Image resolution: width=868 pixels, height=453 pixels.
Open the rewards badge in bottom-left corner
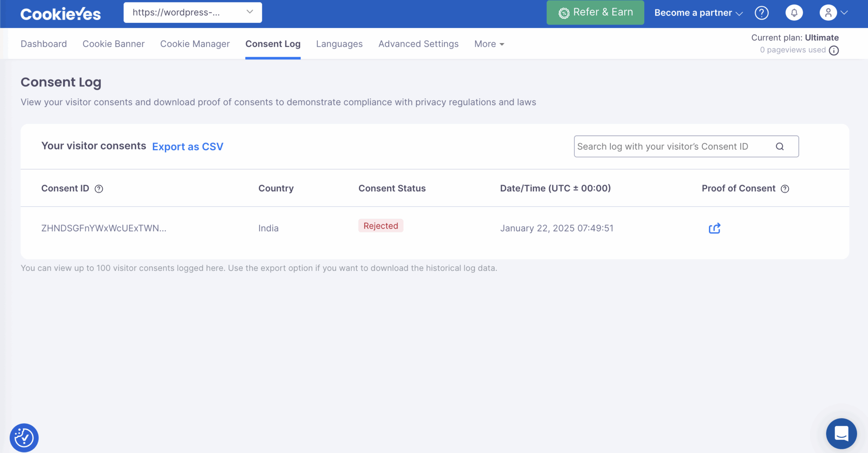[24, 437]
